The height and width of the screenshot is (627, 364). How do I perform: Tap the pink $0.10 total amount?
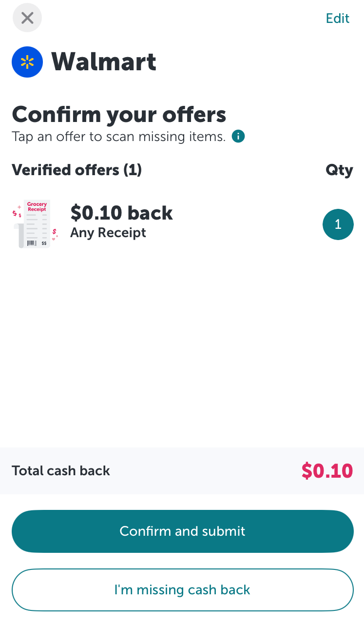pos(327,471)
